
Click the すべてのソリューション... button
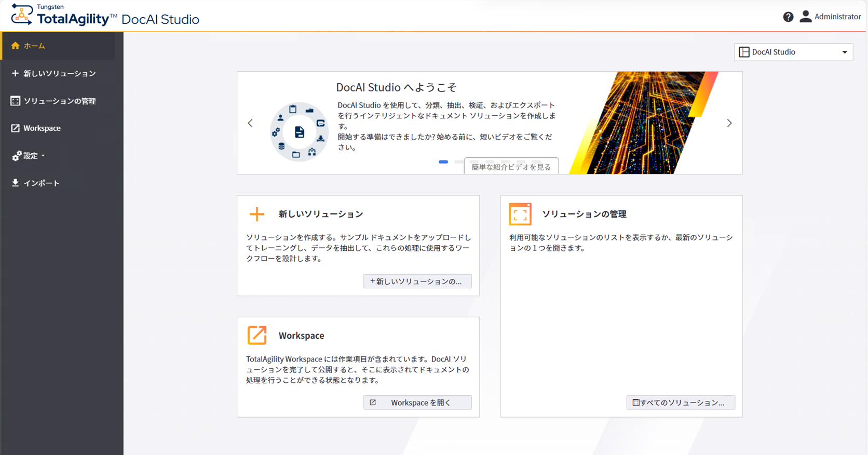(x=681, y=403)
